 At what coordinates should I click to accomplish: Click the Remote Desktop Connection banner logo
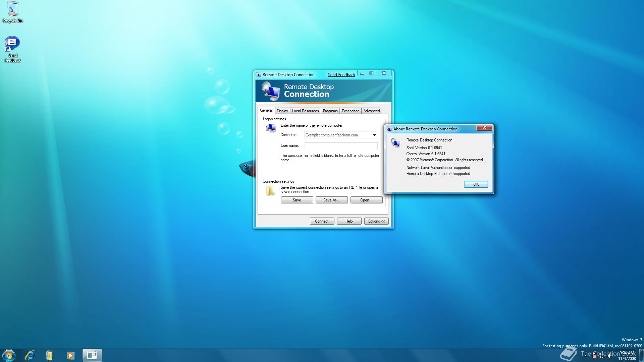point(270,91)
